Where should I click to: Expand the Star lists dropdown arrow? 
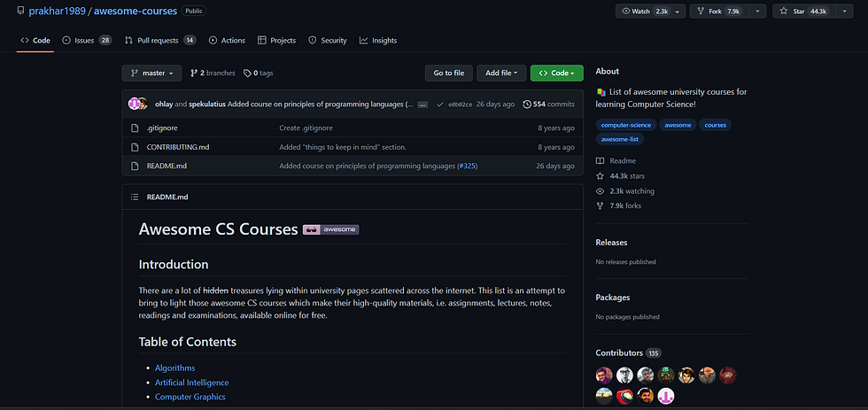844,11
